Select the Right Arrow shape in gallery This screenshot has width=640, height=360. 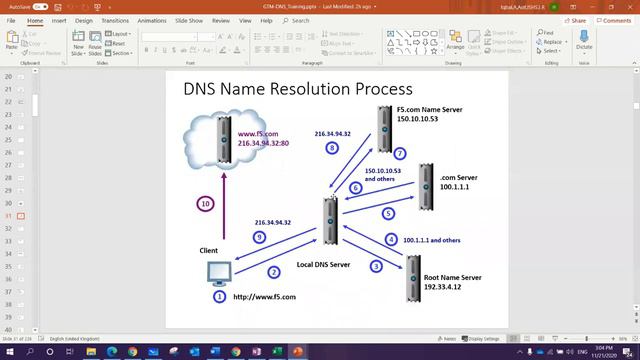[416, 42]
